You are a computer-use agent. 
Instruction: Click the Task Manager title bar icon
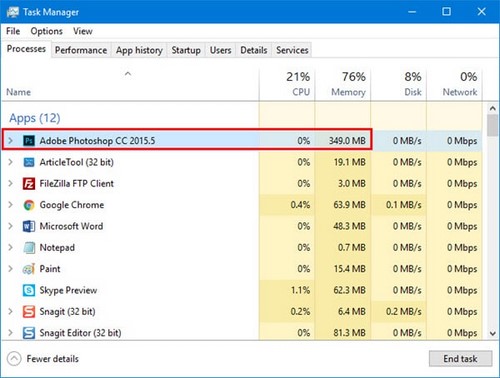click(x=13, y=12)
